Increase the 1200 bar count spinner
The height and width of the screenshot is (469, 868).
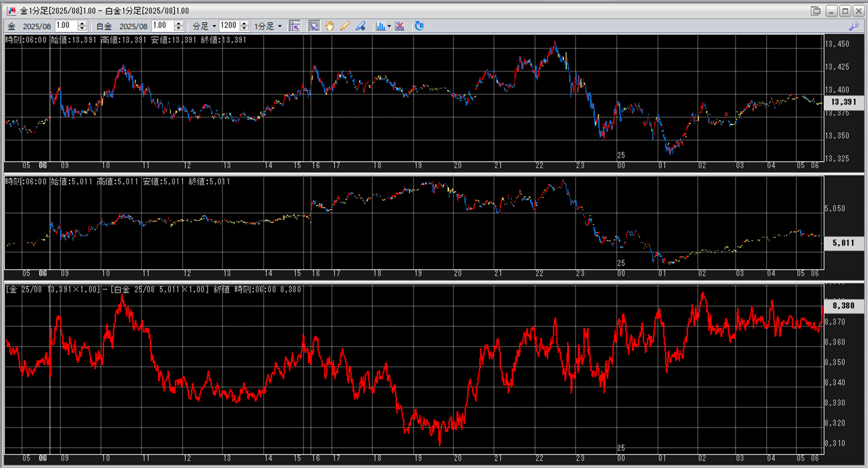pyautogui.click(x=244, y=23)
